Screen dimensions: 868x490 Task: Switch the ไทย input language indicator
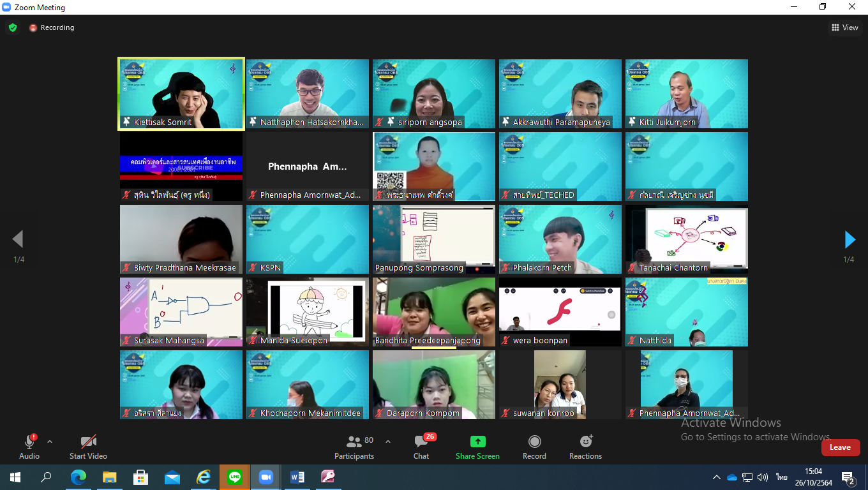click(781, 477)
